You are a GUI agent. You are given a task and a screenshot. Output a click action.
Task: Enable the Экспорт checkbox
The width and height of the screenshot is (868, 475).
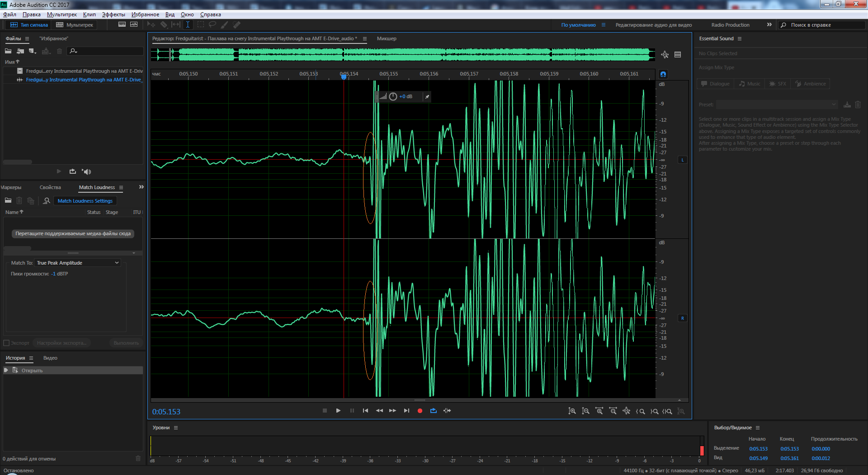(6, 343)
